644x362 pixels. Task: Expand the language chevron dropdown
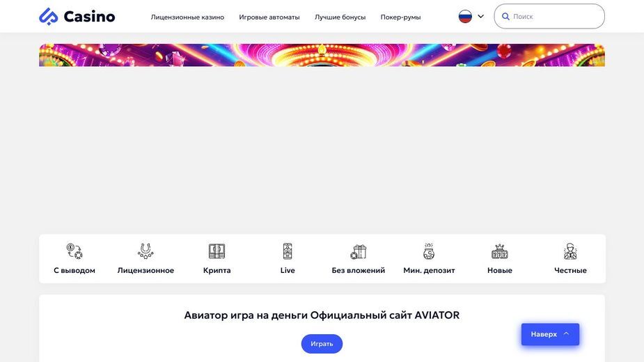(480, 17)
